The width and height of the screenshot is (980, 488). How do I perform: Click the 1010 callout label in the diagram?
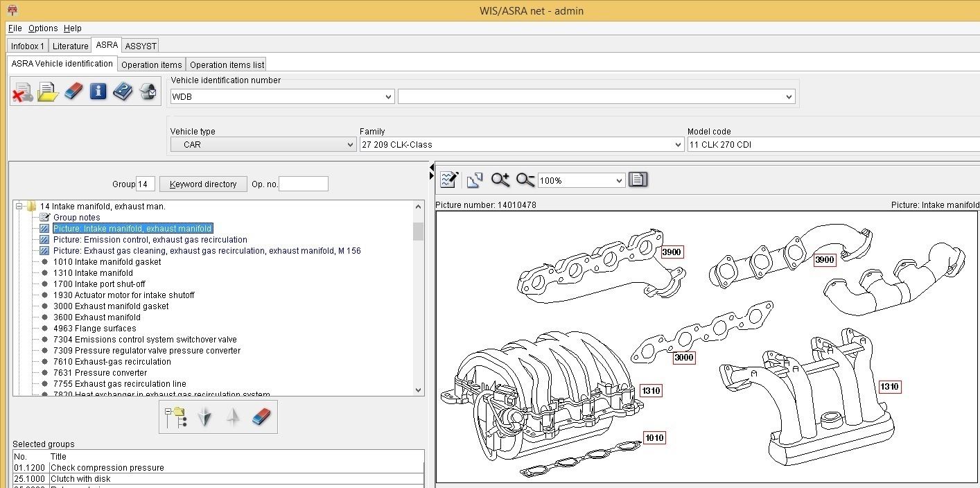click(x=654, y=437)
